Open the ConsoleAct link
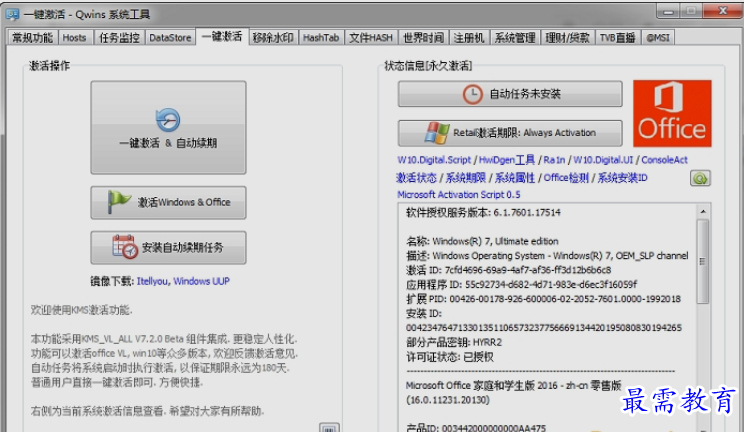Image resolution: width=744 pixels, height=432 pixels. 664,160
